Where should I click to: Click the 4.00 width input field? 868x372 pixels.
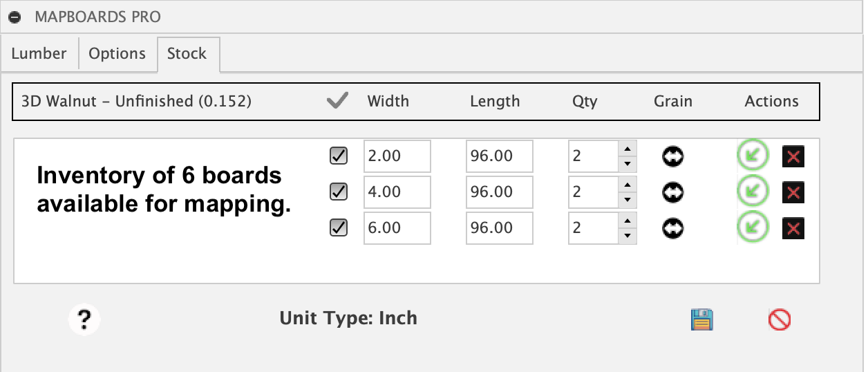397,192
